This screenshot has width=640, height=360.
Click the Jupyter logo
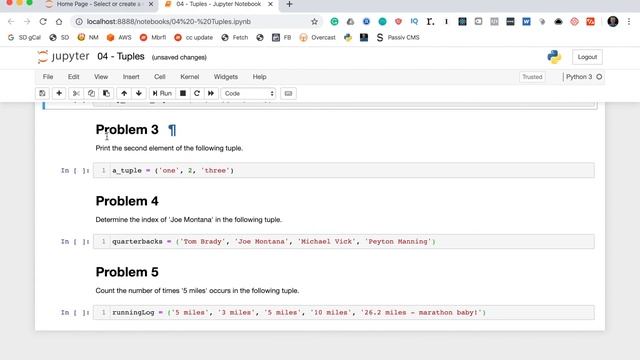pos(63,56)
